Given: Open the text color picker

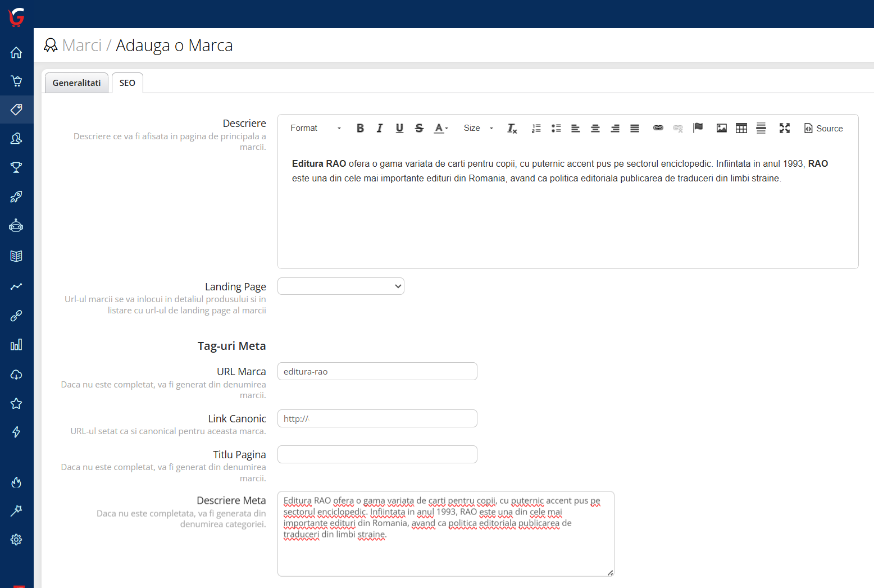Looking at the screenshot, I should pyautogui.click(x=441, y=128).
